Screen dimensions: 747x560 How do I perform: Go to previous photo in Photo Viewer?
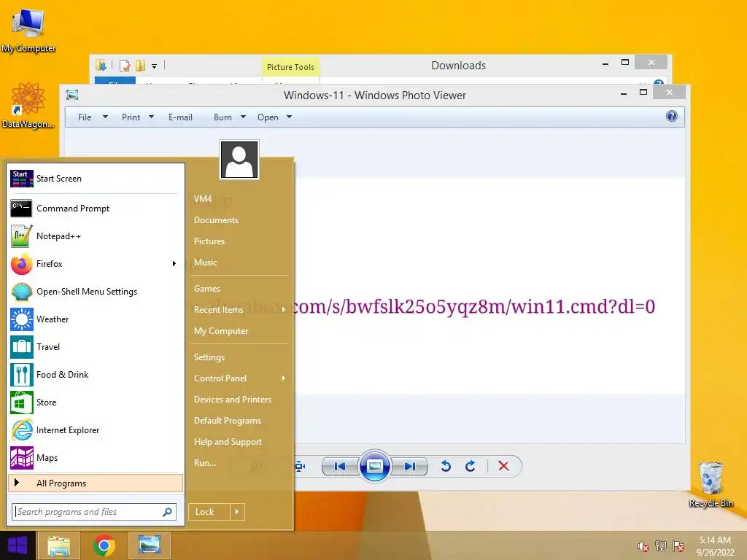(x=340, y=466)
